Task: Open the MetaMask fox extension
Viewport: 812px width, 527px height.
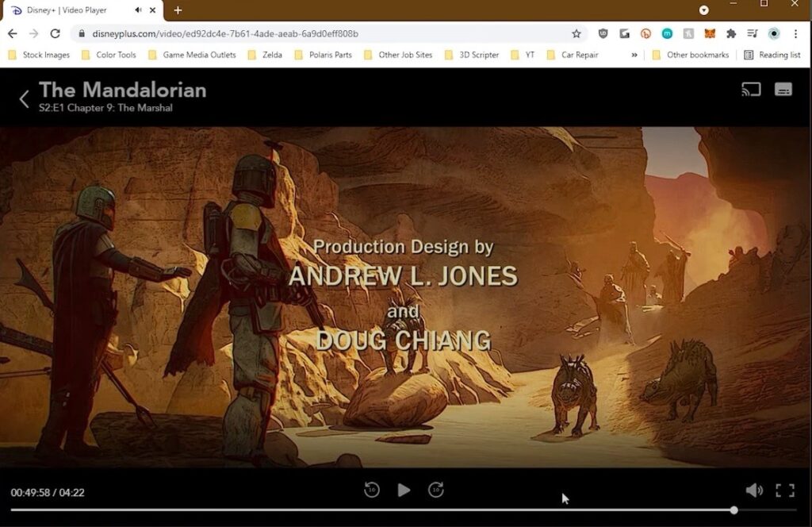Action: click(710, 33)
